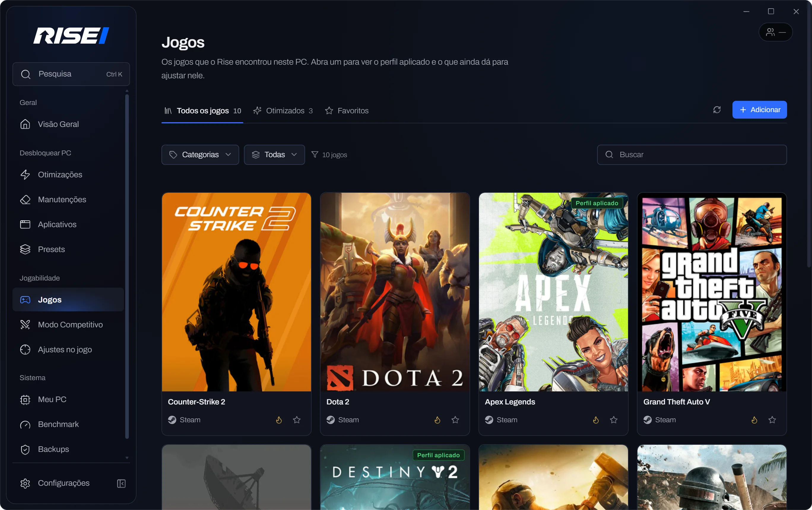Click the Apex Legends title text

click(510, 402)
